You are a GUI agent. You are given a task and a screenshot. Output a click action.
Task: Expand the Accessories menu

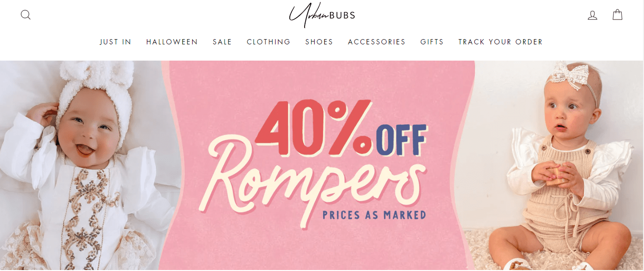[377, 42]
